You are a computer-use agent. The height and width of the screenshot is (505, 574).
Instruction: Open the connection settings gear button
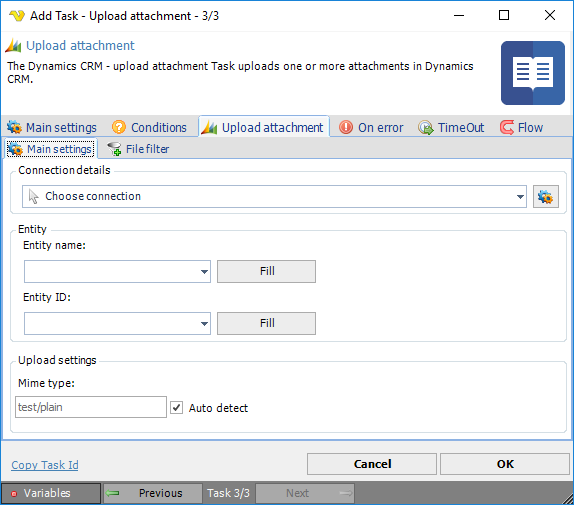(x=545, y=197)
